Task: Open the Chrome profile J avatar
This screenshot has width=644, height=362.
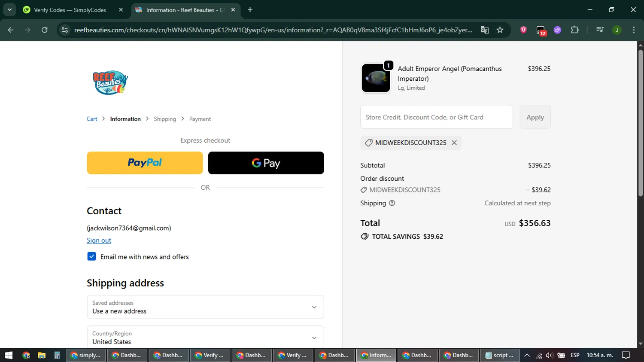Action: (x=617, y=30)
